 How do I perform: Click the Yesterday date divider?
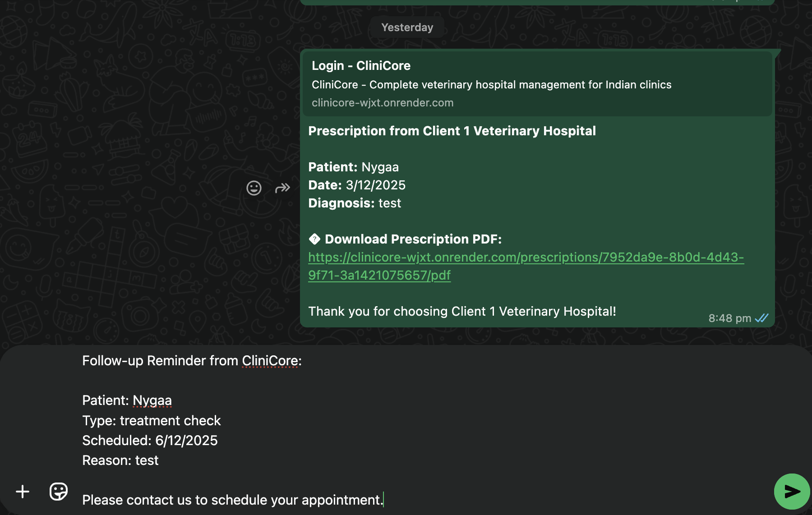406,27
